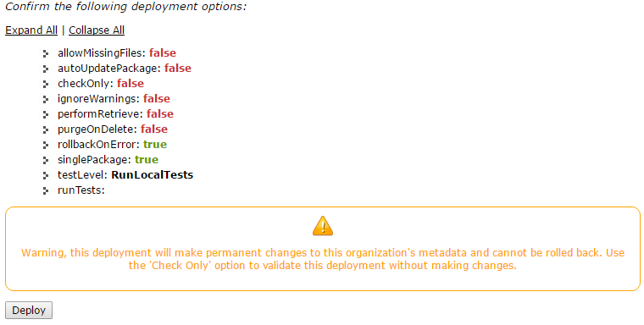This screenshot has width=644, height=325.
Task: Click the runTests label text
Action: coord(81,190)
